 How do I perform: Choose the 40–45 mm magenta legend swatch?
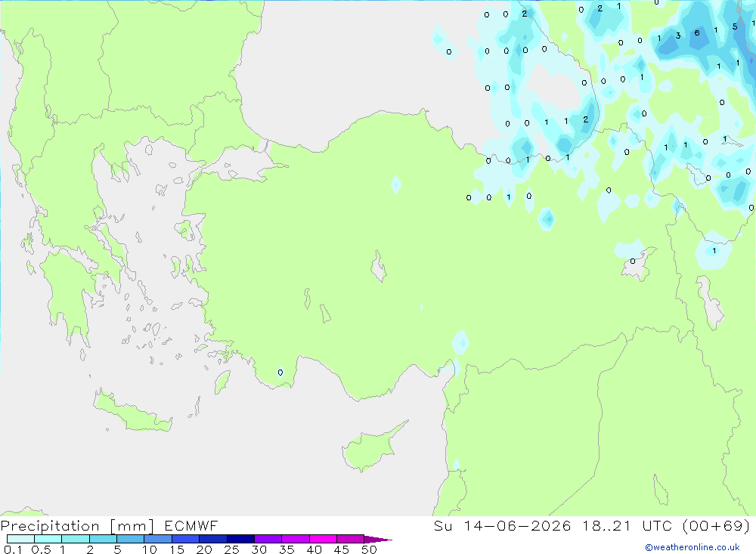point(323,539)
